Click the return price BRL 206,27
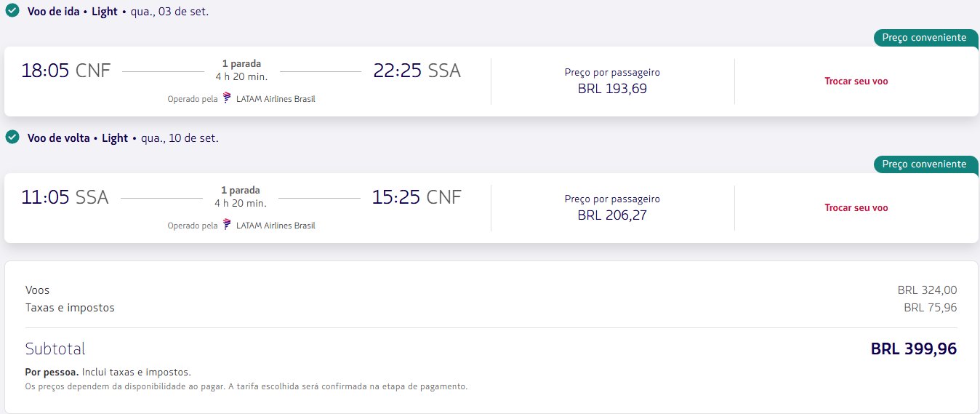 point(612,215)
